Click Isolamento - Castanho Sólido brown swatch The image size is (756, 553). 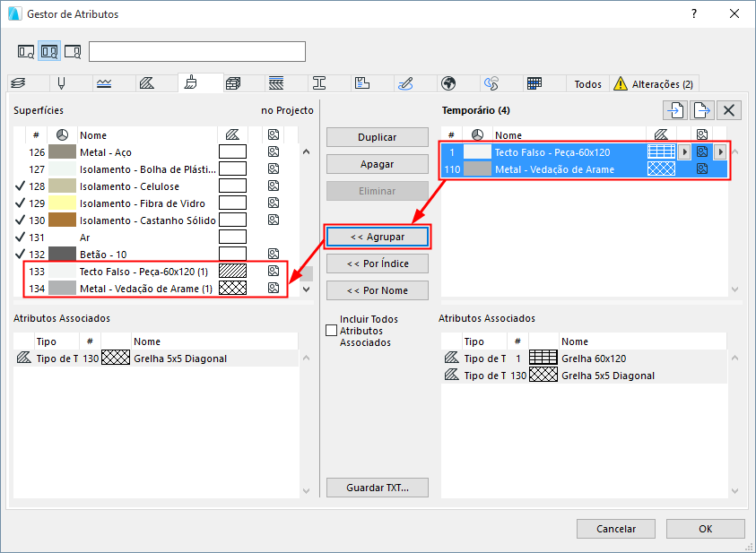62,220
